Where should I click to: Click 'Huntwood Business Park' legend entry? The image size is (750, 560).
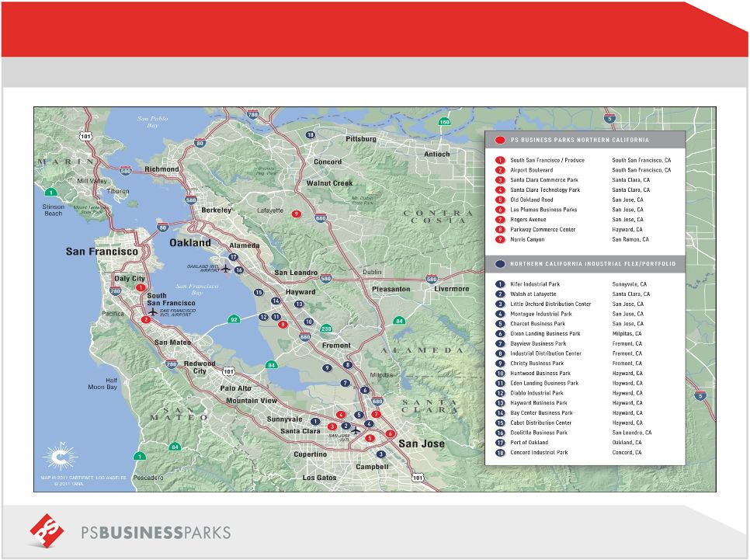(540, 374)
